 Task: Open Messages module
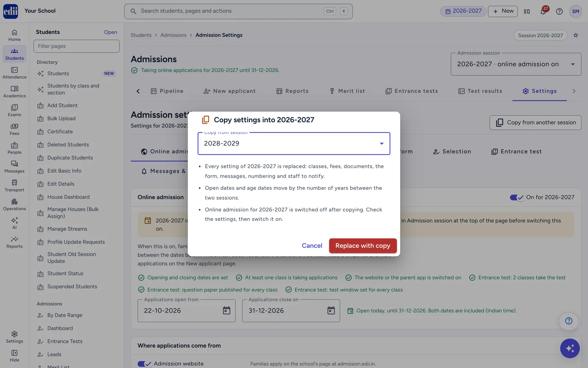point(14,167)
